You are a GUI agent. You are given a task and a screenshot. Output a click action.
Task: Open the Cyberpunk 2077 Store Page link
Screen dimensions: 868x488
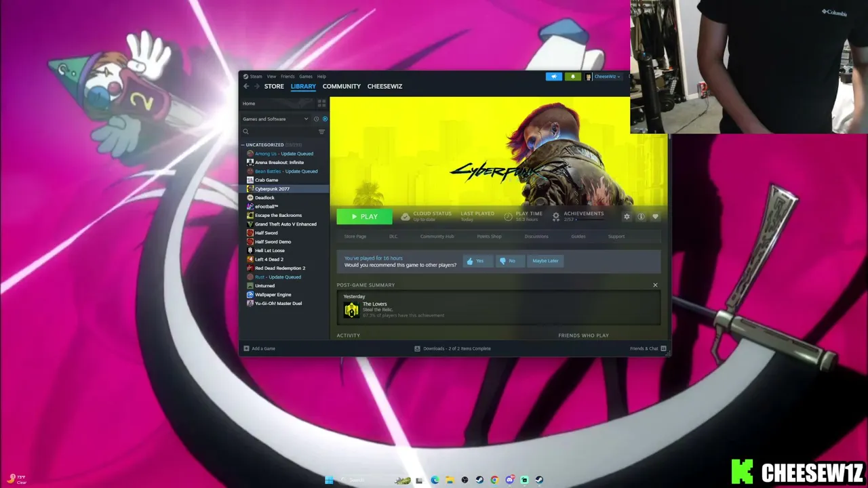[355, 237]
